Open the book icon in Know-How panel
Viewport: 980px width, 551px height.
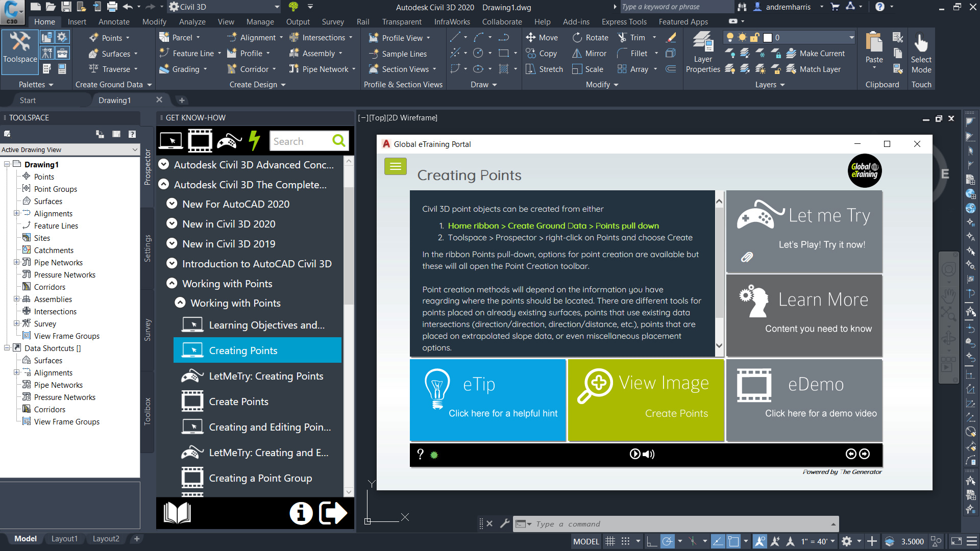coord(177,513)
